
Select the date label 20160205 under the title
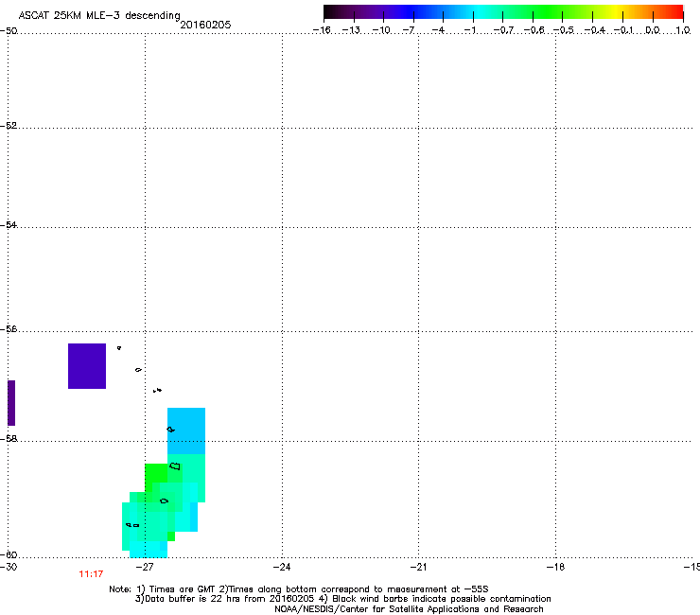[205, 25]
